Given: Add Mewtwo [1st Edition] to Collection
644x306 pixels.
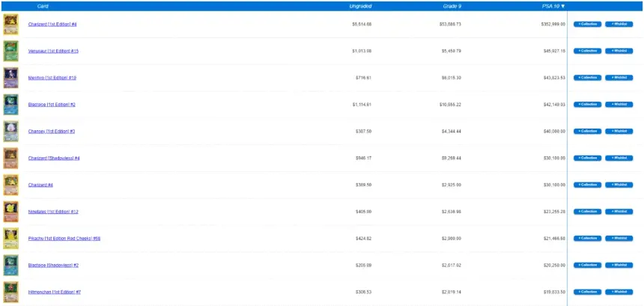Looking at the screenshot, I should (x=587, y=78).
